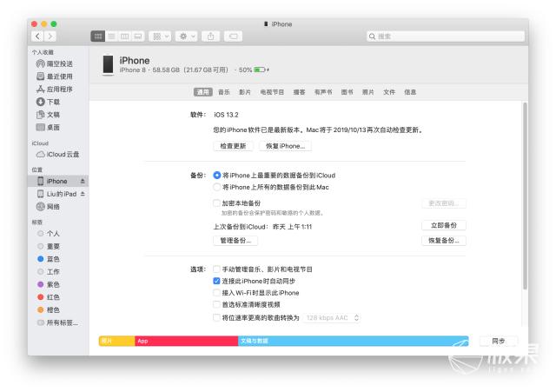Switch to list view in toolbar
Image resolution: width=556 pixels, height=392 pixels.
111,37
